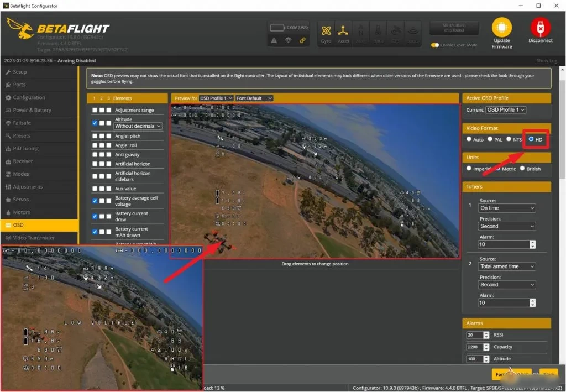Screen dimensions: 566x392
Task: Click the Baro sensor icon
Action: [x=378, y=31]
